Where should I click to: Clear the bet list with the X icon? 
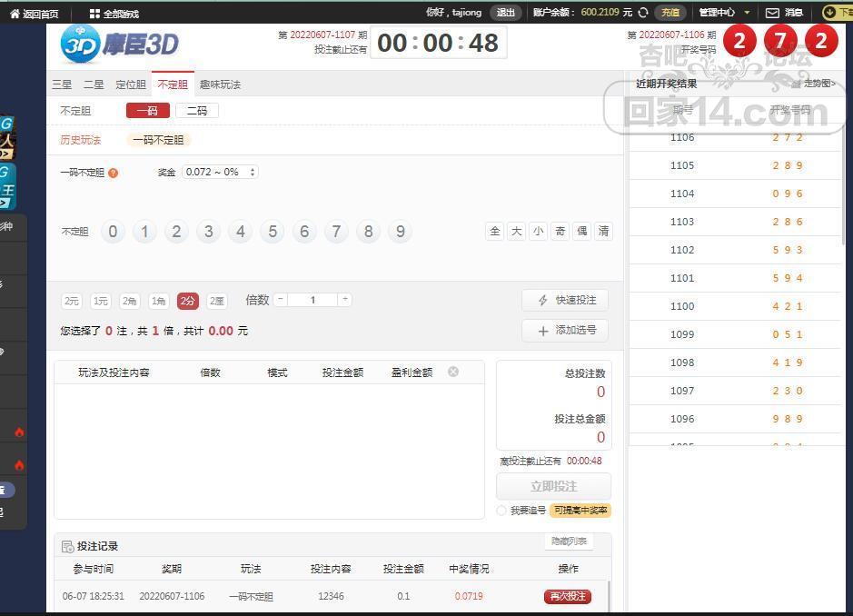point(453,372)
